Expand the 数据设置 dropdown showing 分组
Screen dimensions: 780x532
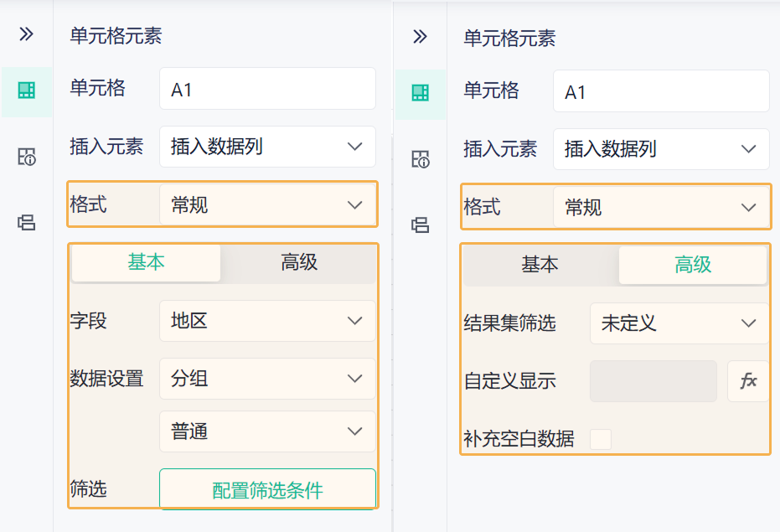(267, 379)
